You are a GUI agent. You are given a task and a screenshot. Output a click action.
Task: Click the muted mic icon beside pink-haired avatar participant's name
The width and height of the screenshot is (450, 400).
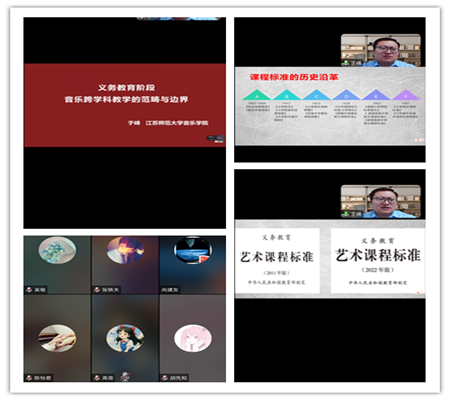[165, 378]
